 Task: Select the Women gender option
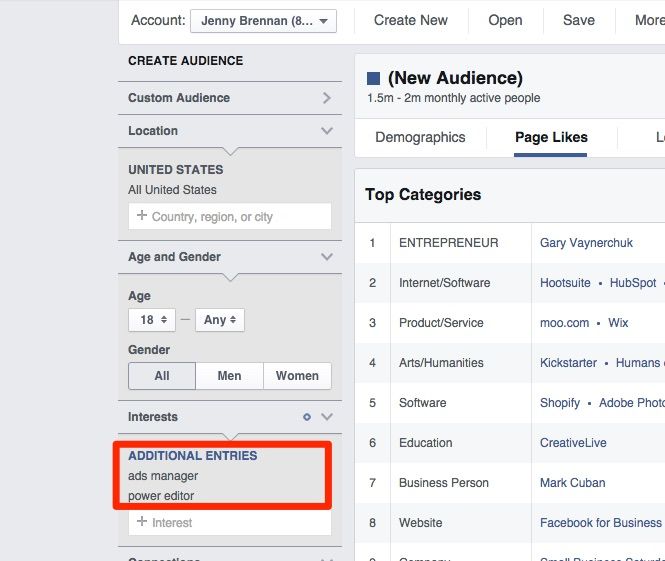297,376
